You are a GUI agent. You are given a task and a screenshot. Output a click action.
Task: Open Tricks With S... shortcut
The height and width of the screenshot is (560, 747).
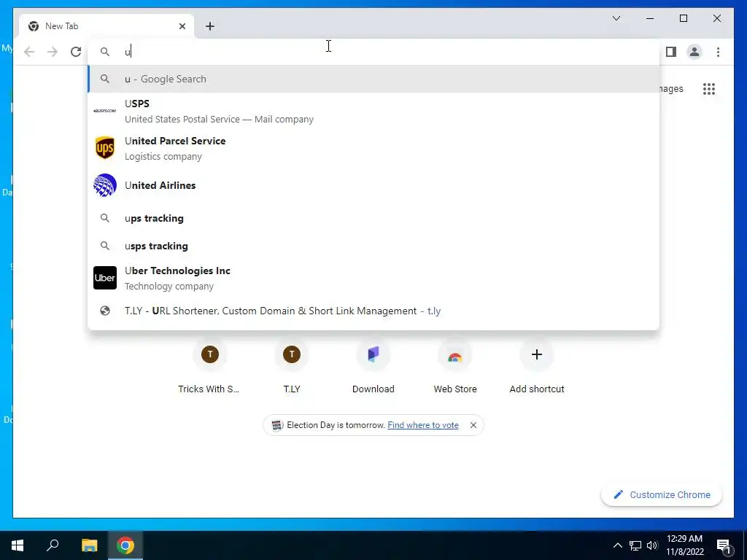pyautogui.click(x=209, y=367)
